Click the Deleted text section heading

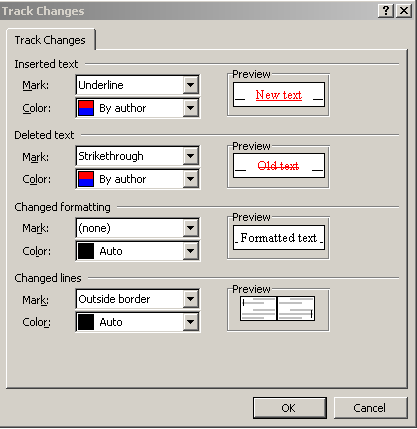click(44, 135)
